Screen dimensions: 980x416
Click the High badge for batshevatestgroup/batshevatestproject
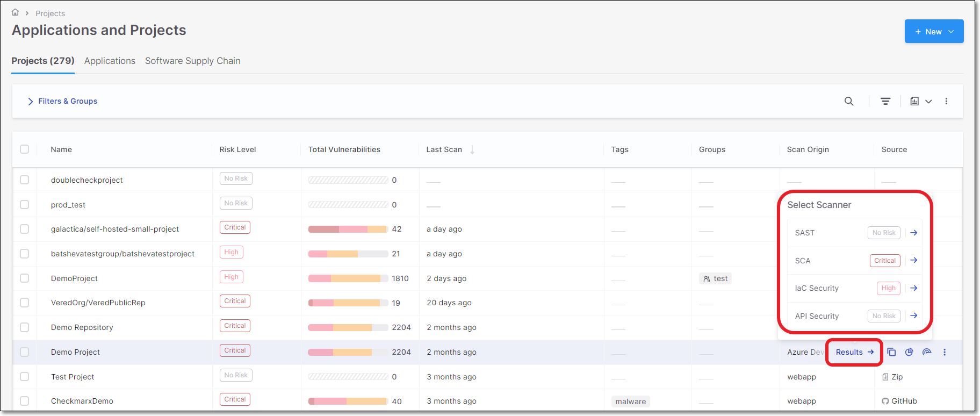pos(232,252)
